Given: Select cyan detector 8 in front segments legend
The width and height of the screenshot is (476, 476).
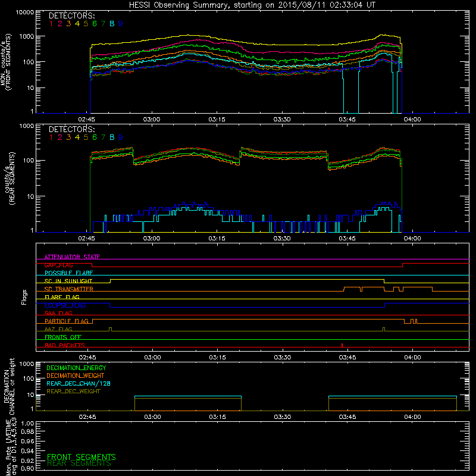Looking at the screenshot, I should pos(112,24).
